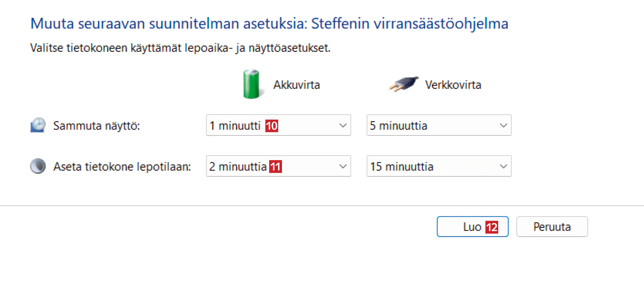644x289 pixels.
Task: Expand the plugged-in sleep dropdown showing 15 minuuttia
Action: point(439,166)
